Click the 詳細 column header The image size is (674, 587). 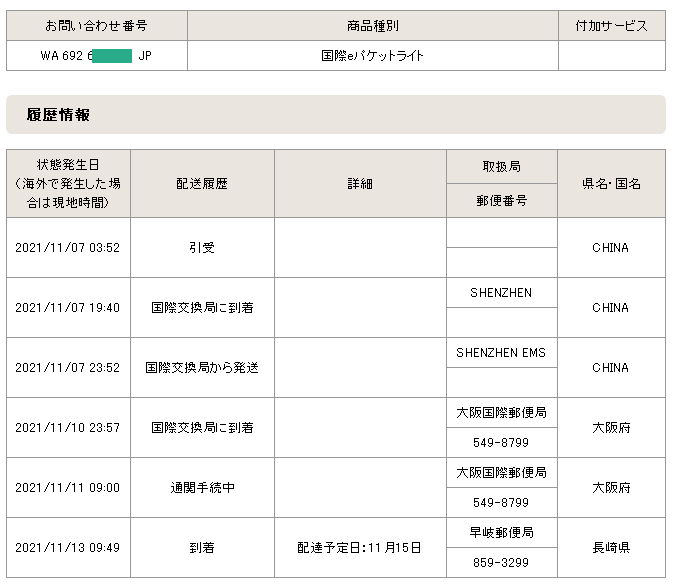(x=360, y=183)
